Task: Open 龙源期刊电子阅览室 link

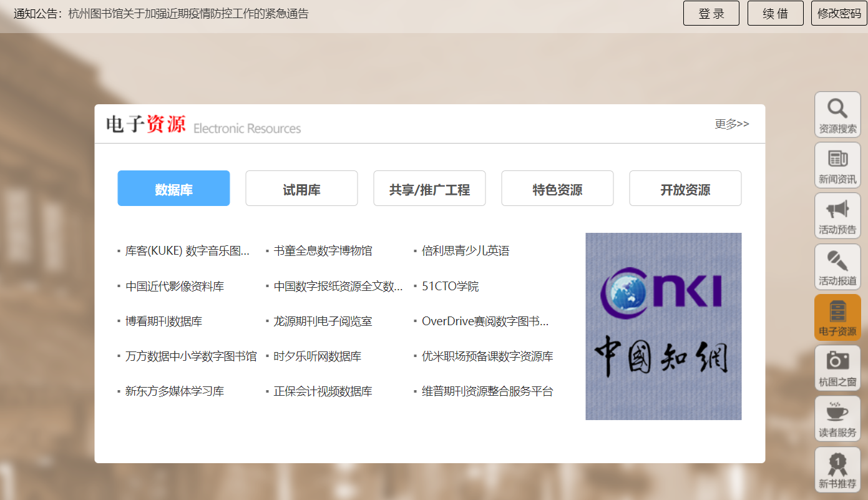Action: point(323,321)
